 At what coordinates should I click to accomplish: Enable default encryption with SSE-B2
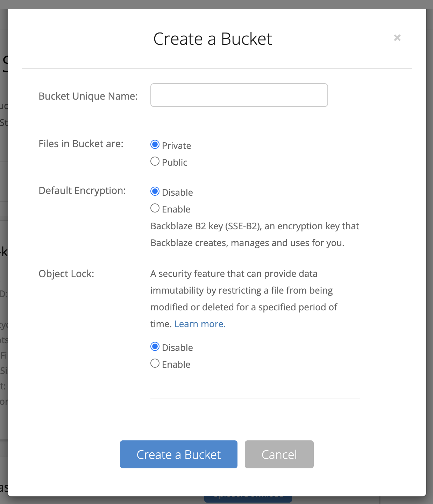[x=155, y=208]
